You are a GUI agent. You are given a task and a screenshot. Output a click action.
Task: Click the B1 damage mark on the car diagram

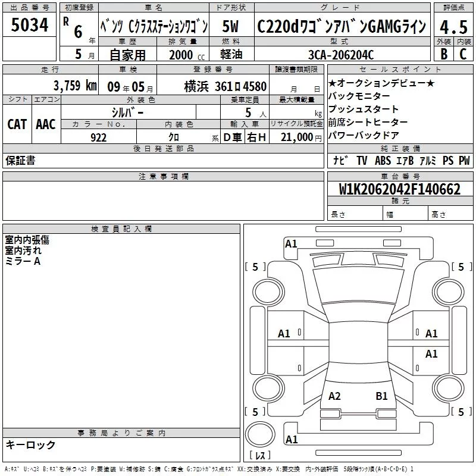(x=381, y=396)
